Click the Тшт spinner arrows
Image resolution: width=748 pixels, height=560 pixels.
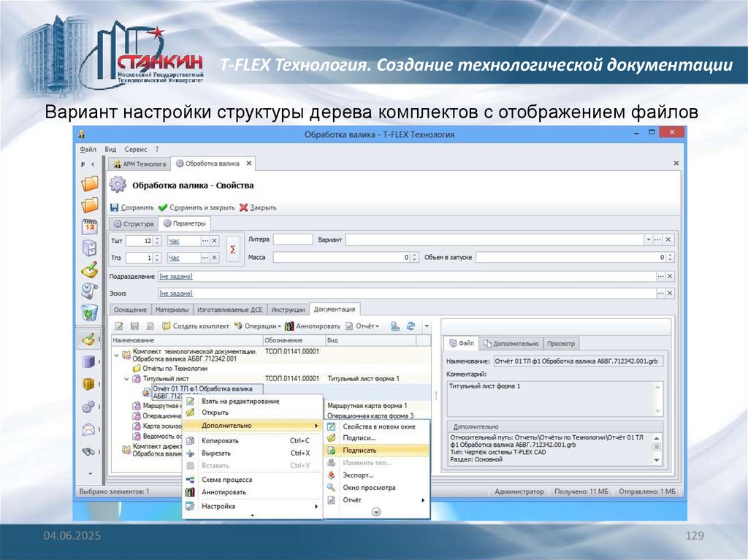(x=158, y=241)
